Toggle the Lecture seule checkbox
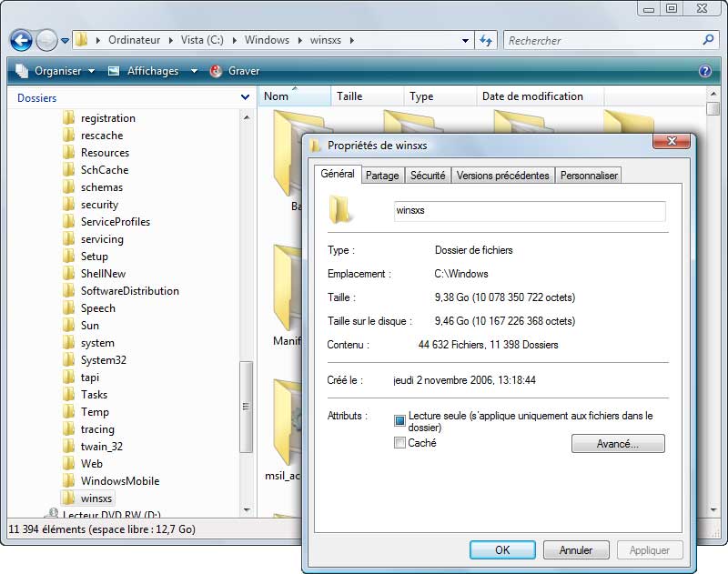 click(399, 420)
